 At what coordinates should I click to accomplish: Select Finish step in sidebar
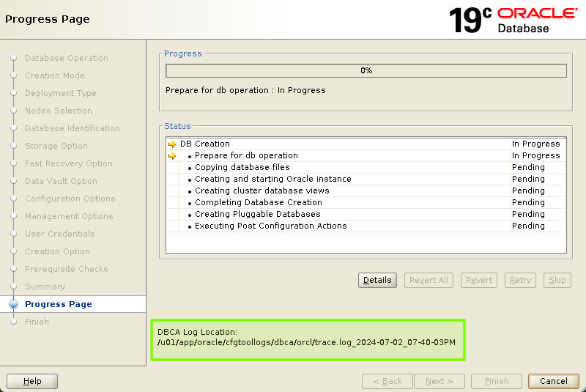click(x=37, y=322)
